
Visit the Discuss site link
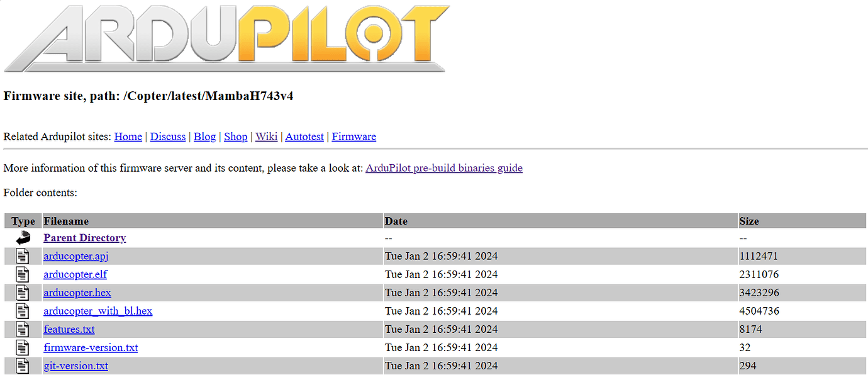[x=167, y=136]
